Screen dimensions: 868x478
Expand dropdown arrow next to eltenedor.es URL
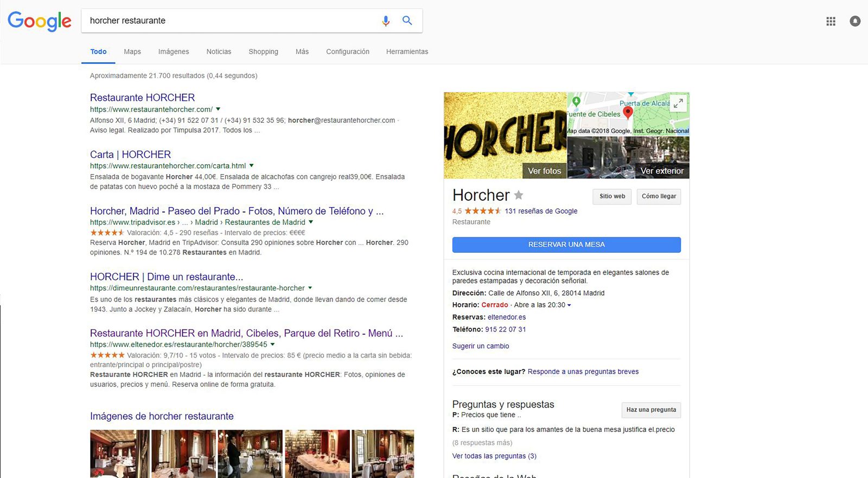[x=272, y=344]
